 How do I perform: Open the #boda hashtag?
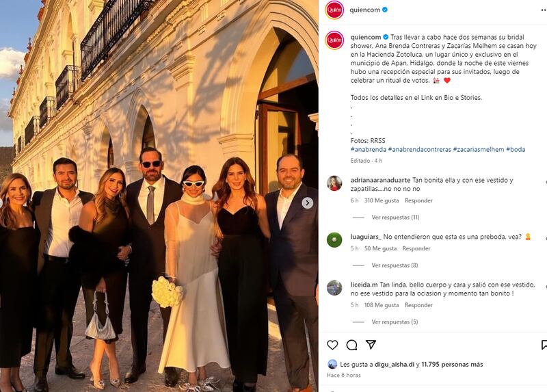[516, 149]
